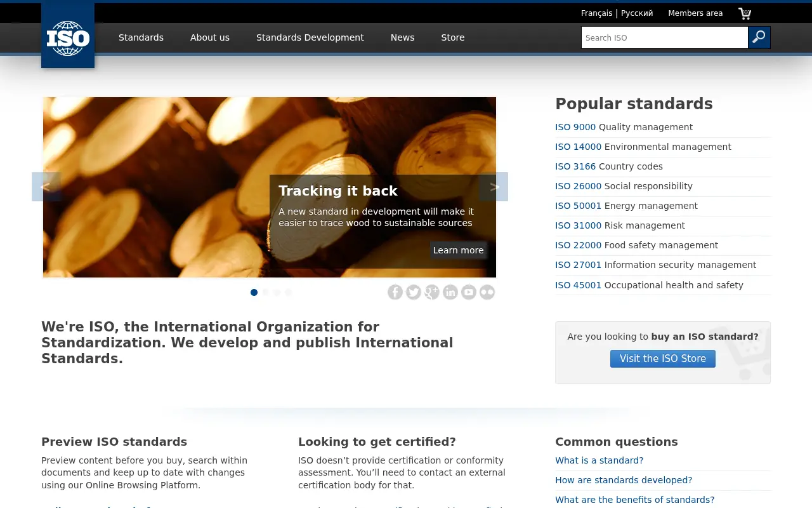Open 'How are standards developed?' question

pos(624,480)
